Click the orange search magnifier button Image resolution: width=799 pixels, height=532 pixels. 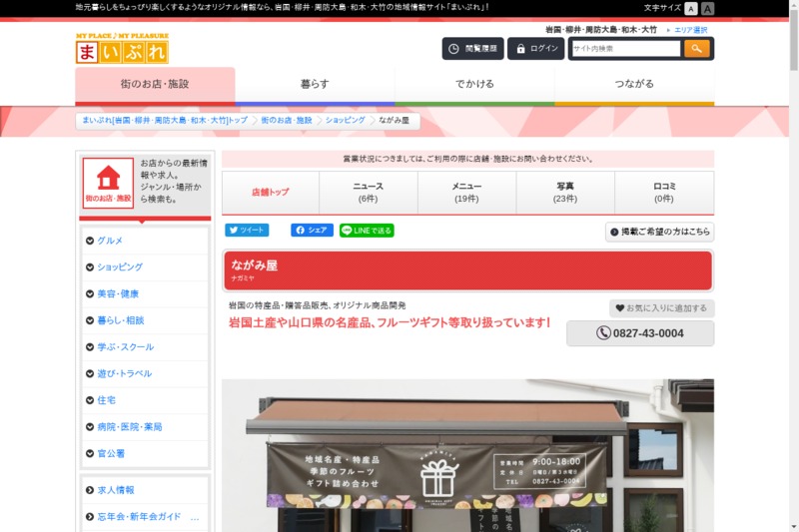[696, 49]
